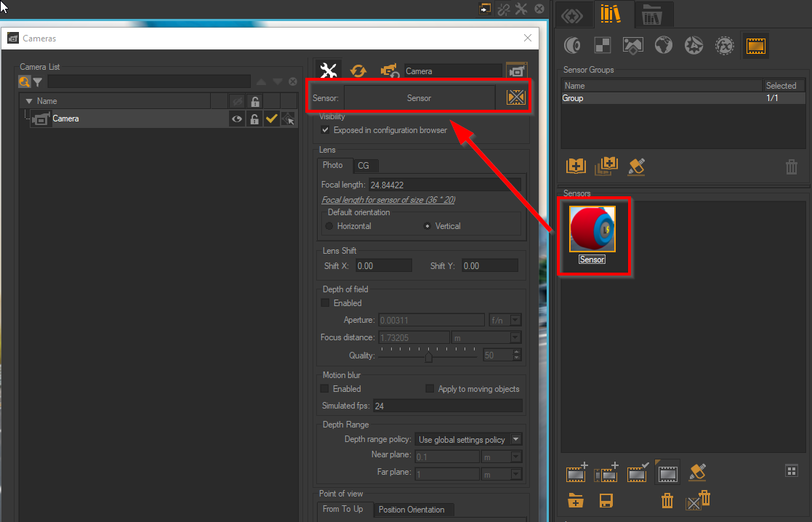Create new sensor with film-plus icon
This screenshot has width=812, height=522.
[x=576, y=473]
